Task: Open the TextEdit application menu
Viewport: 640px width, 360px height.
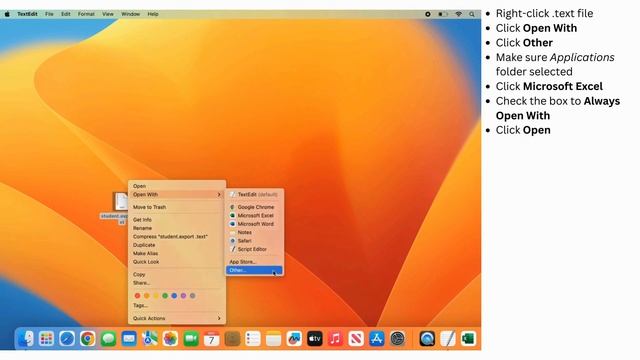Action: pyautogui.click(x=27, y=14)
